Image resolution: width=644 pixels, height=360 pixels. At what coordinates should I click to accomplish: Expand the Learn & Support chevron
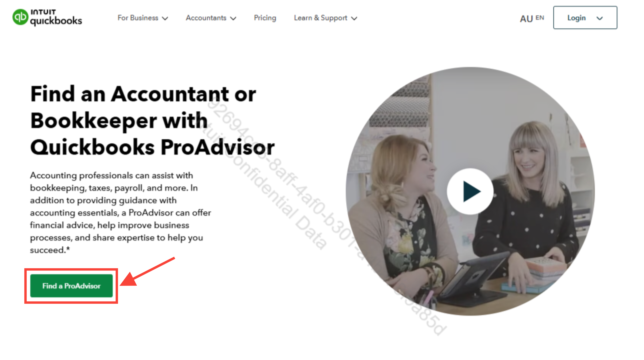click(x=354, y=19)
